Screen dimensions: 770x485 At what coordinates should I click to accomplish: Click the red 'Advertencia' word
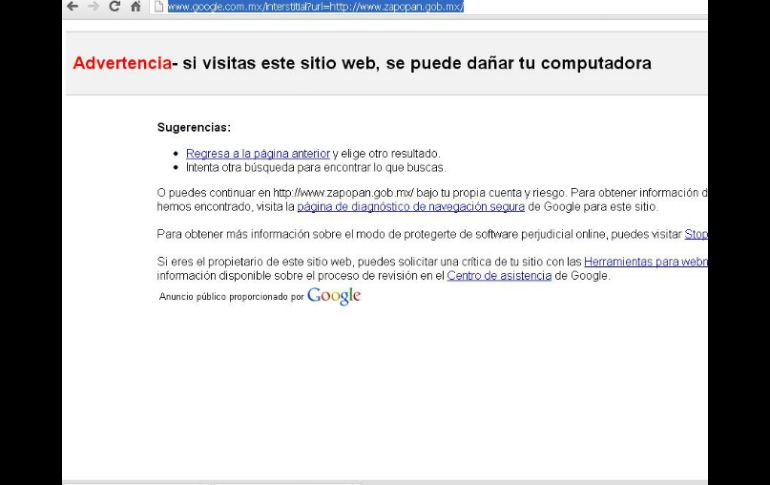[120, 63]
